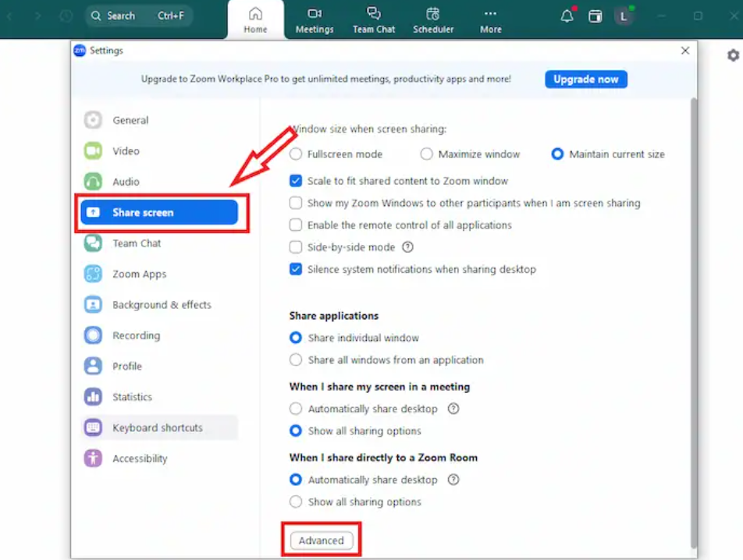Choose Automatically share desktop for meetings
The image size is (743, 560).
tap(296, 409)
